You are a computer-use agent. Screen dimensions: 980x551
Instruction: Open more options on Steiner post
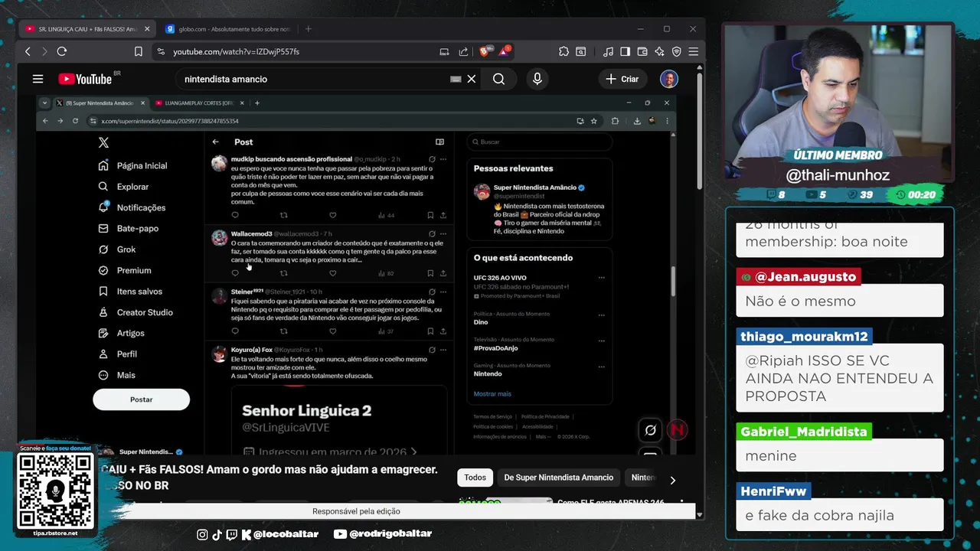443,292
